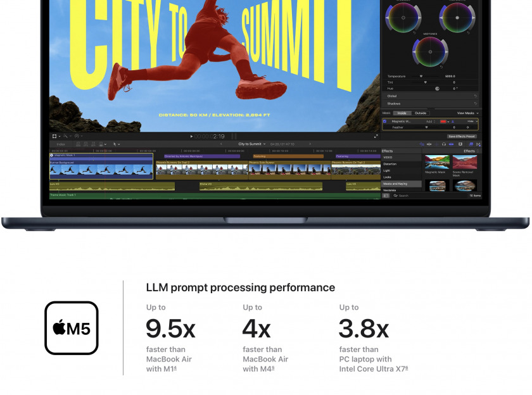Click the headphones solo icon in timeline toolbar
This screenshot has height=395, width=532.
coord(444,144)
